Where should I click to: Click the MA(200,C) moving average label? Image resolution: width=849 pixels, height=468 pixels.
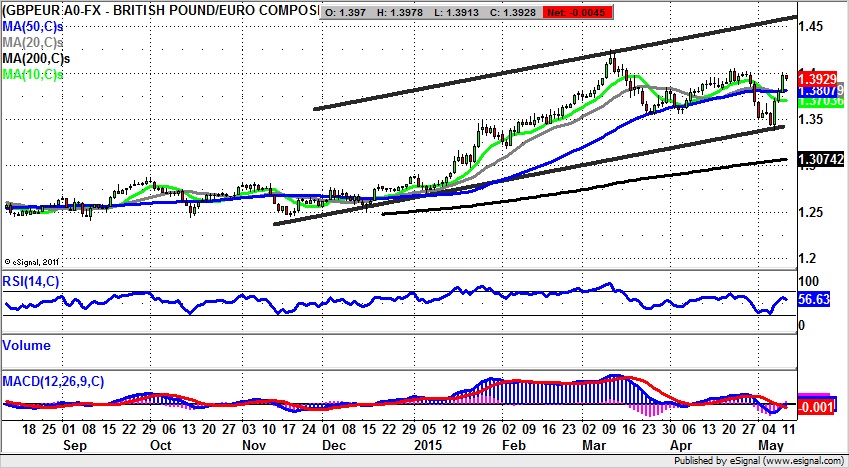[37, 58]
